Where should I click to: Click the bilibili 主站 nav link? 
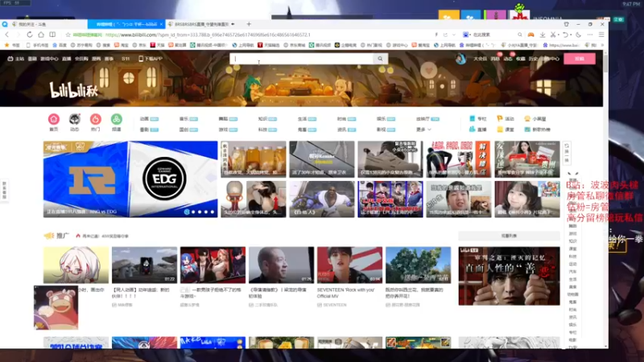coord(16,59)
